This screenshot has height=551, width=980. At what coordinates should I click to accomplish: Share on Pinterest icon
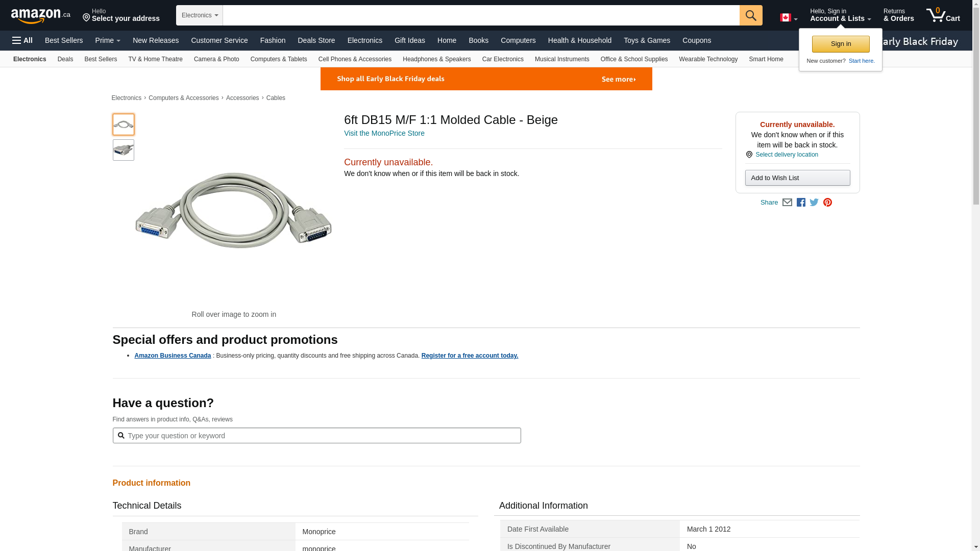[827, 203]
